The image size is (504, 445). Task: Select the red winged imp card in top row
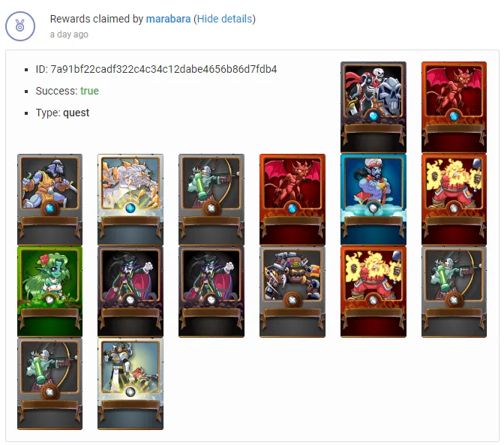tap(454, 107)
